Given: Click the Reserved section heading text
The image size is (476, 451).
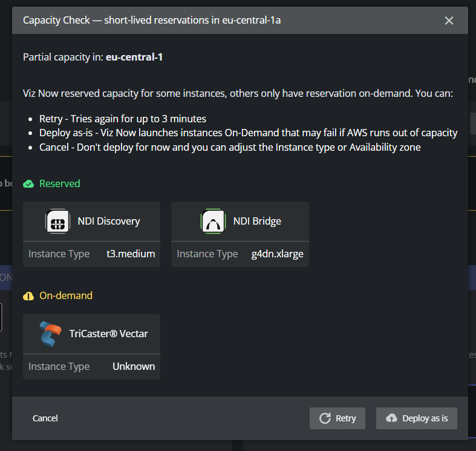Looking at the screenshot, I should point(59,183).
